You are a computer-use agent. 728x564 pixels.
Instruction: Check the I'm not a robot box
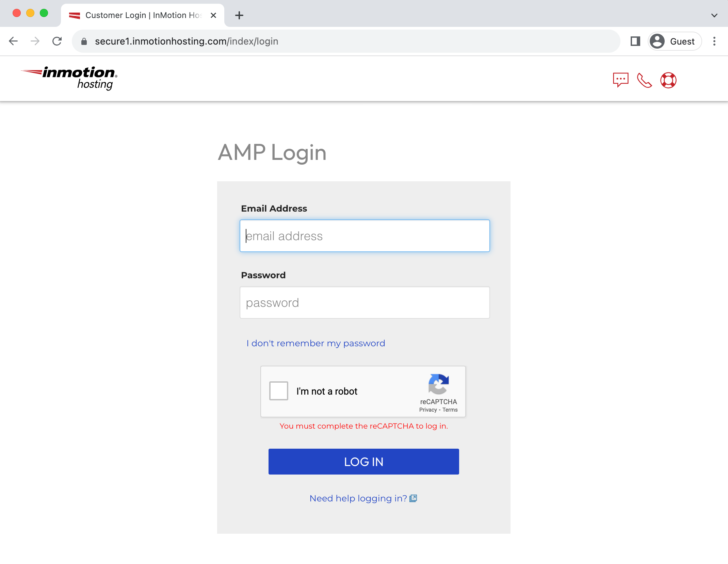pyautogui.click(x=278, y=391)
